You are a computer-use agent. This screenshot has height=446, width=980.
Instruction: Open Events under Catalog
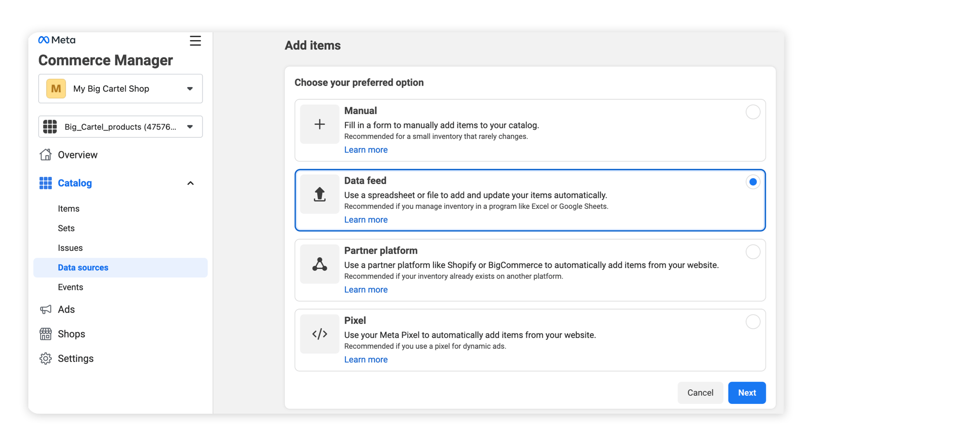click(x=70, y=287)
